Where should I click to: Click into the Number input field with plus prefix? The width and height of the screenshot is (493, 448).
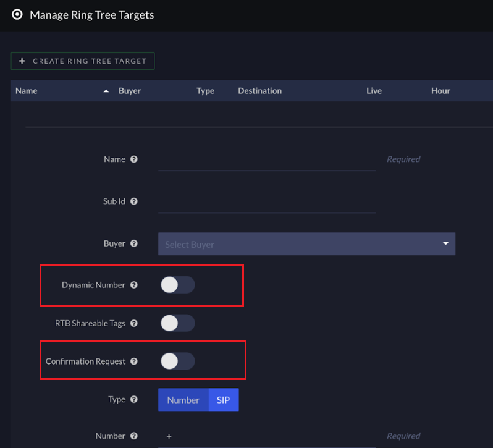pos(267,437)
